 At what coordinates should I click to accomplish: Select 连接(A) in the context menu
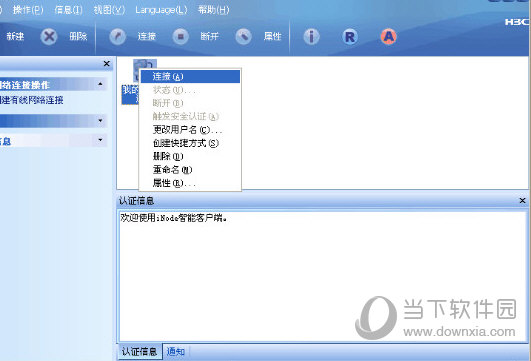coord(190,77)
